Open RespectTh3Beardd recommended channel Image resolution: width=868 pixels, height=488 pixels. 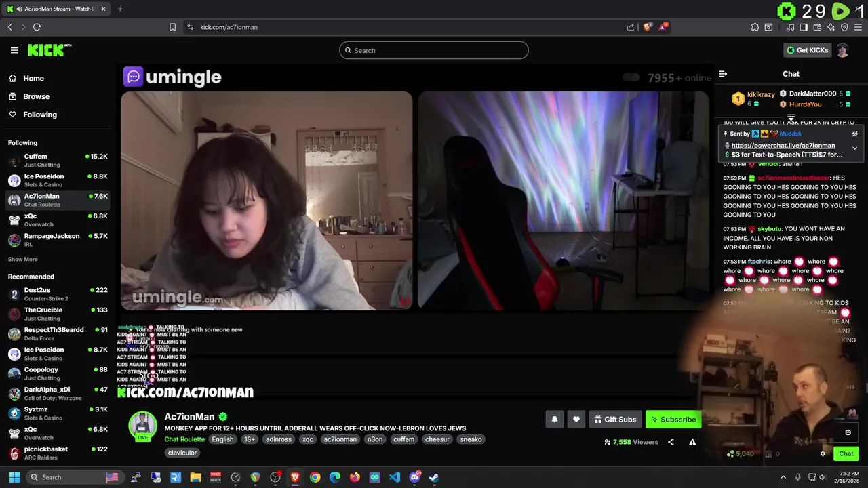[58, 333]
